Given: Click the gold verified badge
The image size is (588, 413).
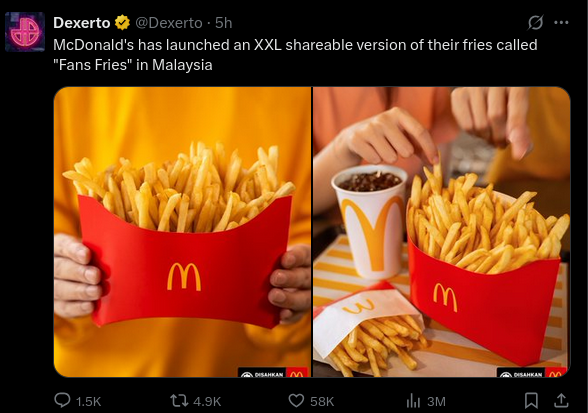Looking at the screenshot, I should pyautogui.click(x=122, y=23).
